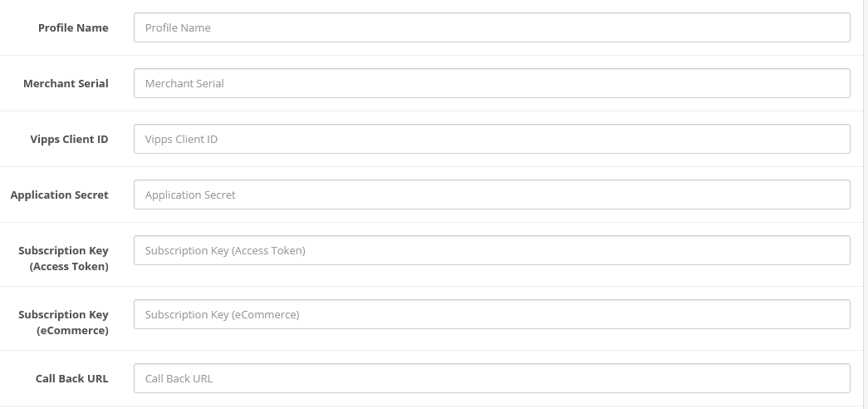Viewport: 868px width, 409px height.
Task: Click the bold Call Back URL label
Action: pyautogui.click(x=72, y=378)
